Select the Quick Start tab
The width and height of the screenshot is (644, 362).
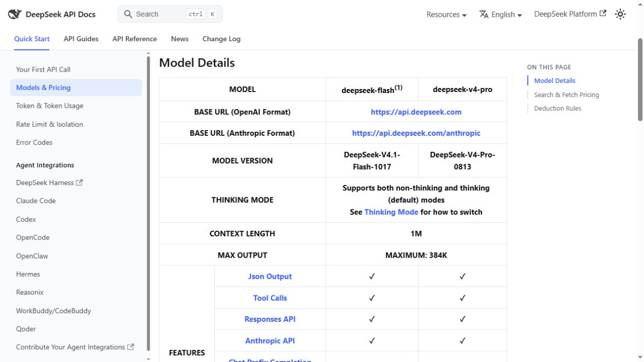[32, 39]
